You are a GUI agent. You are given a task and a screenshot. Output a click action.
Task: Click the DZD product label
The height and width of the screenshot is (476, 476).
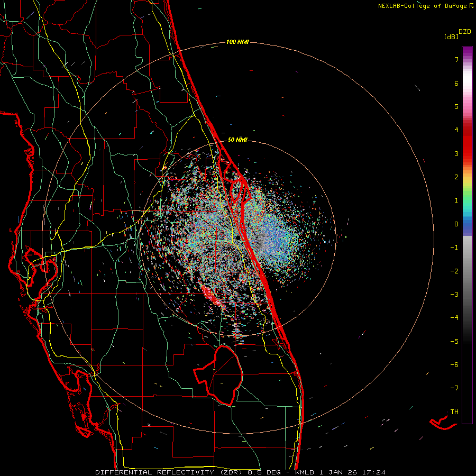[465, 32]
